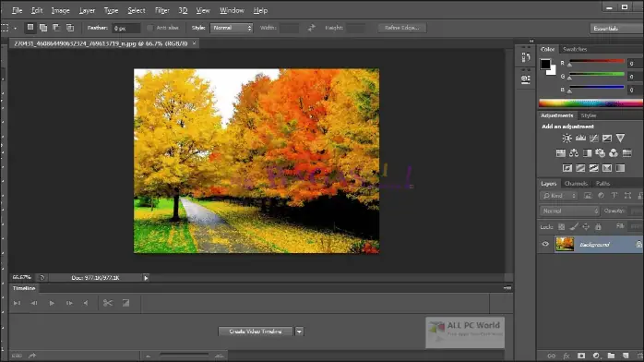Open the Filter menu
This screenshot has height=362, width=644.
point(162,10)
